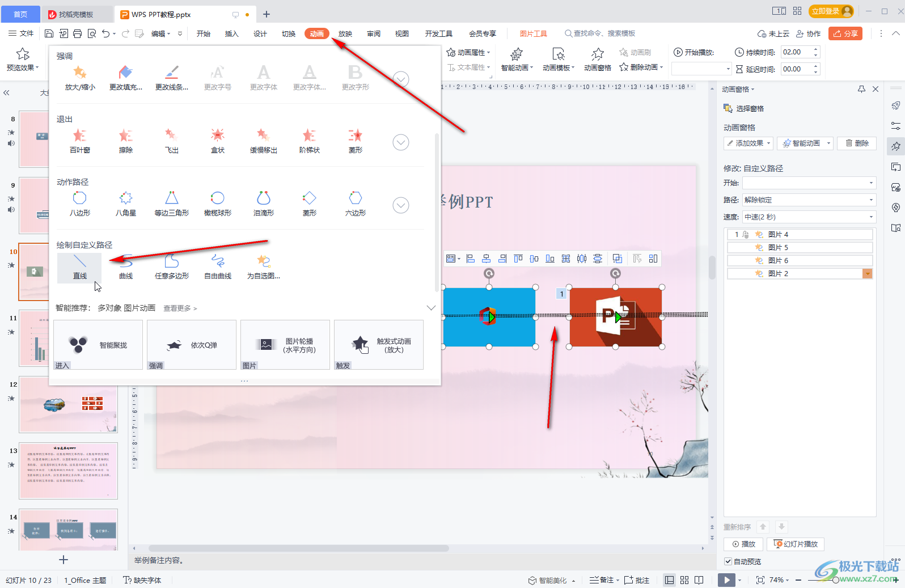This screenshot has width=905, height=588.
Task: Click the 持续时间 field showing 02.00
Action: tap(800, 52)
